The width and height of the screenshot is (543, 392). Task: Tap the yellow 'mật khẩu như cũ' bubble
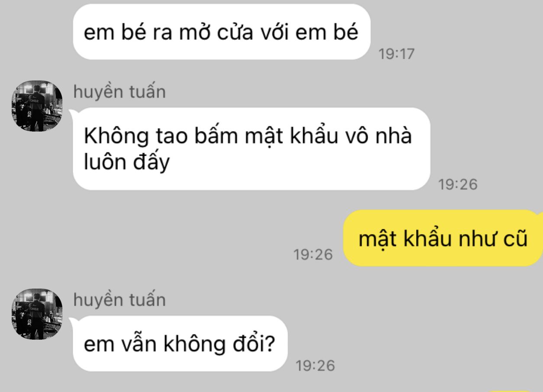(x=443, y=238)
